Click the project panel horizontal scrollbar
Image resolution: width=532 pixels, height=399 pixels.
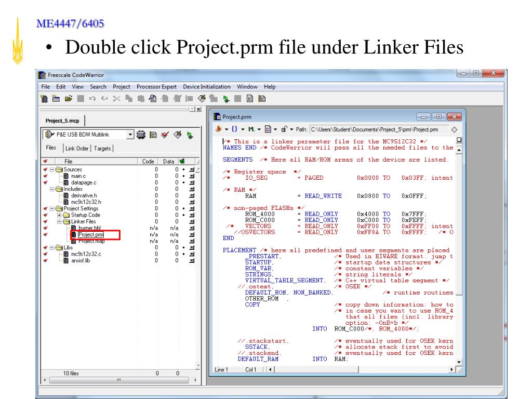[x=121, y=380]
